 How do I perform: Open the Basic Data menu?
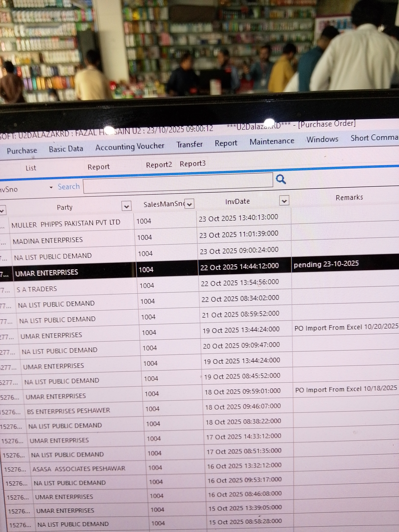coord(66,149)
